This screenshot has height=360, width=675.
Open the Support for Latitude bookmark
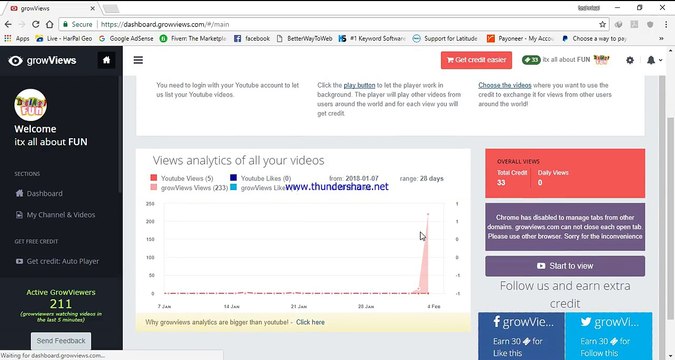pos(445,38)
